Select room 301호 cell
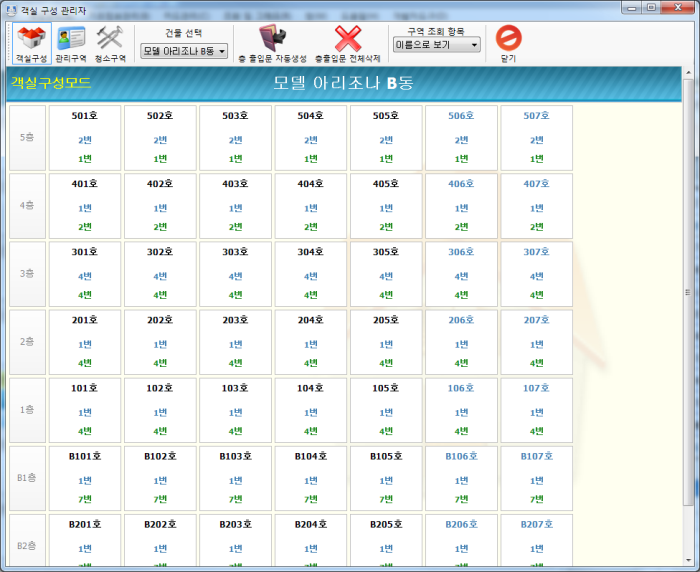The image size is (700, 572). (85, 274)
